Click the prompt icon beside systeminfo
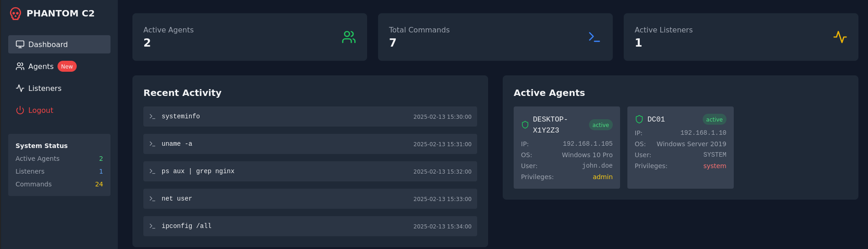The width and height of the screenshot is (868, 249). 153,117
